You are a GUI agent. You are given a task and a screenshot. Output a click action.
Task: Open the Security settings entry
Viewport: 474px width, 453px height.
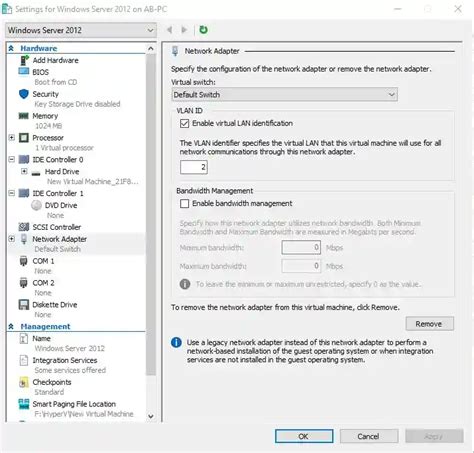[x=45, y=94]
